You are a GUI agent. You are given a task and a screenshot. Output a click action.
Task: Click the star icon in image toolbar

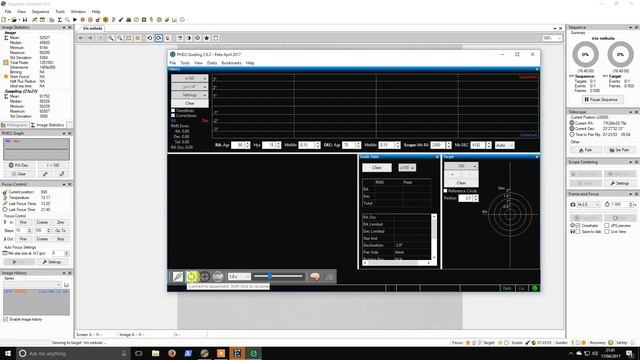tap(207, 38)
